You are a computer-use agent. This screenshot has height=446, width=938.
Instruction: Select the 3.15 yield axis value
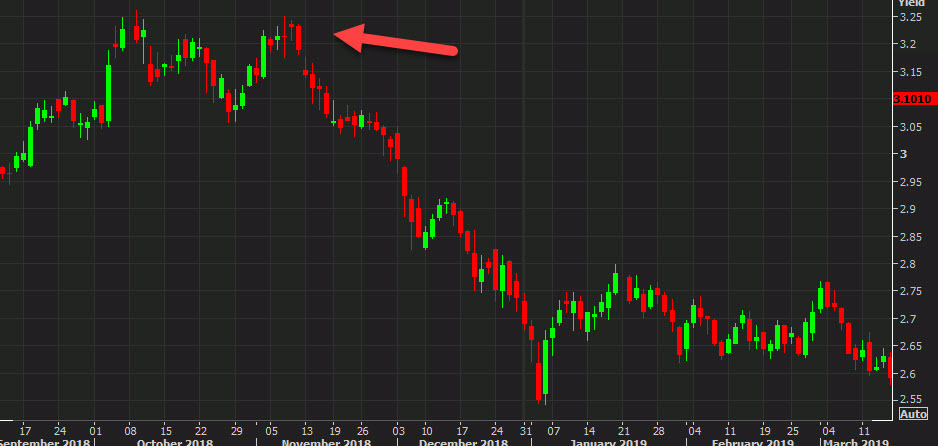[910, 72]
